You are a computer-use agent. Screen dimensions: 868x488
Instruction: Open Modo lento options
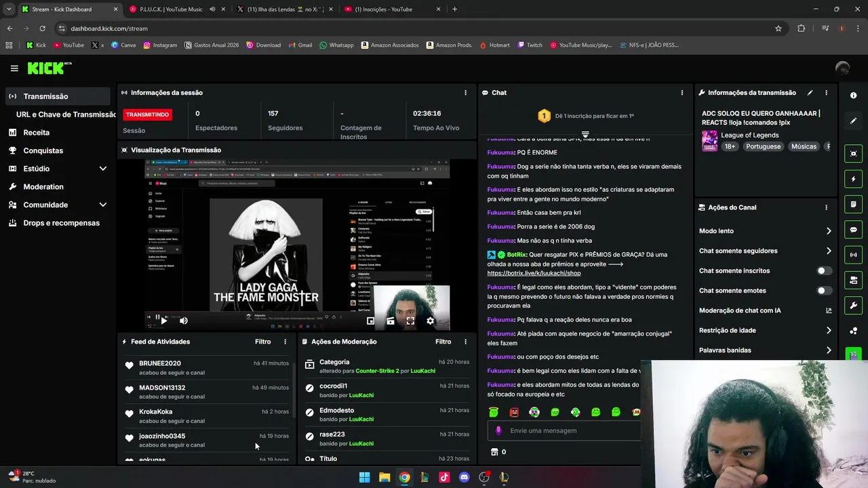pyautogui.click(x=765, y=231)
